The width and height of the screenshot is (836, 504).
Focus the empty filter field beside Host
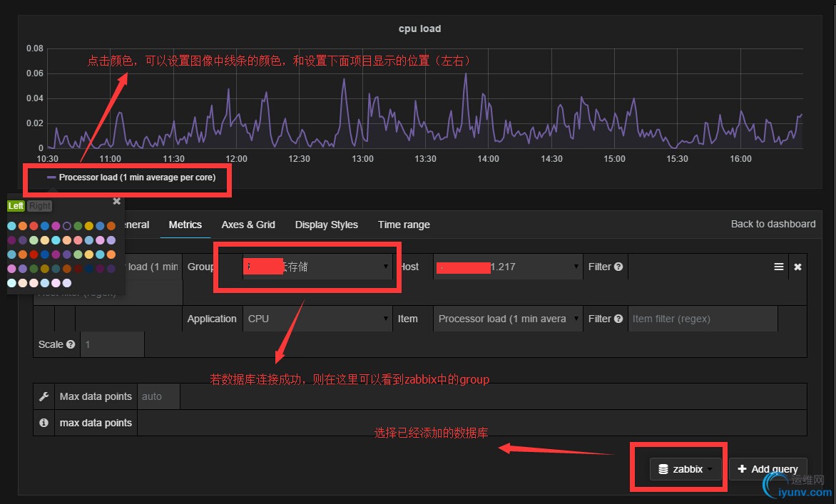[x=698, y=267]
